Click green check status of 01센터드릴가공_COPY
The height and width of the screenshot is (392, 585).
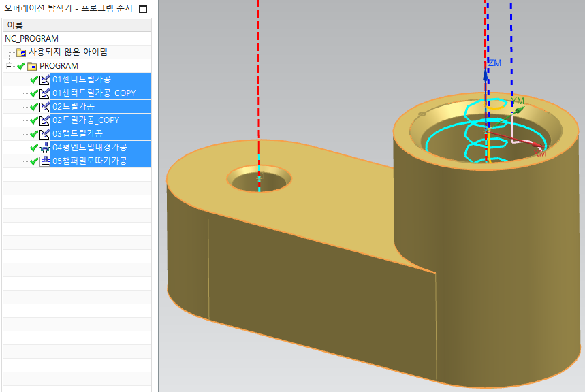[x=34, y=93]
